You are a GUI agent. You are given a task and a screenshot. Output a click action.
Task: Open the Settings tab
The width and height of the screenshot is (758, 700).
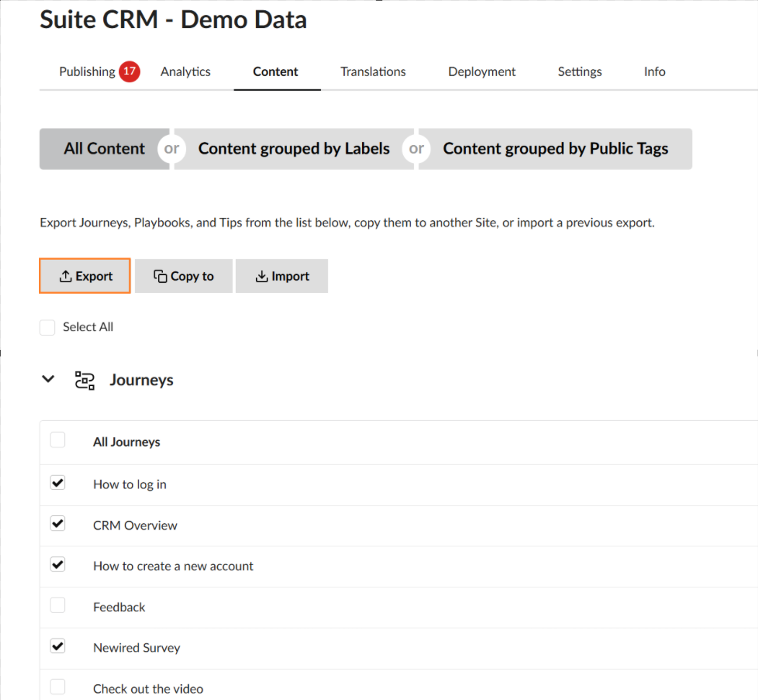pyautogui.click(x=580, y=71)
